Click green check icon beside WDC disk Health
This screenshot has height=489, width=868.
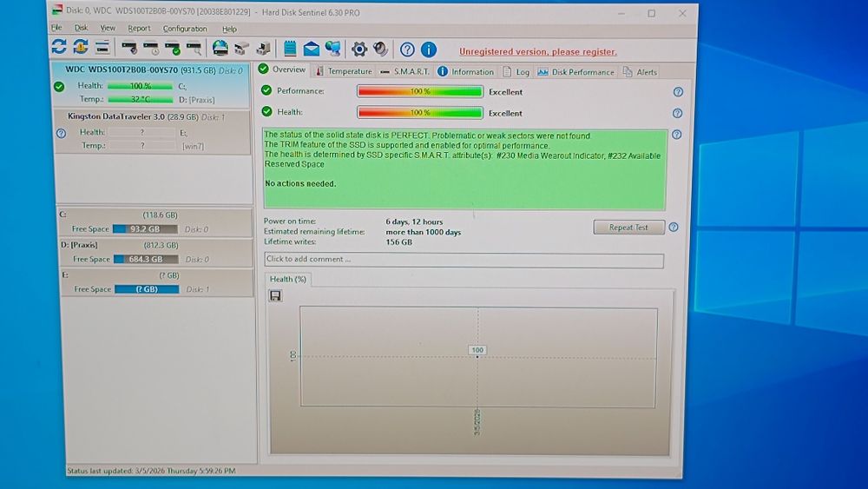click(x=59, y=86)
